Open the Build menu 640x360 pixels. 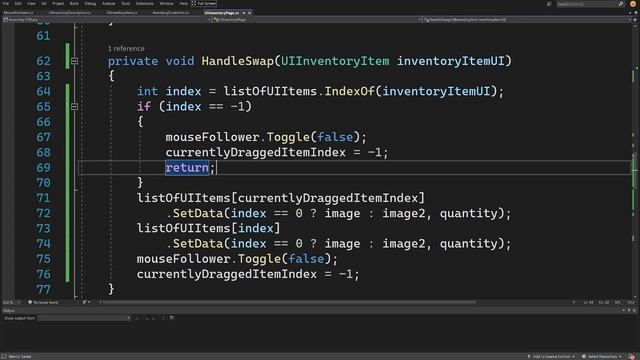coord(74,3)
